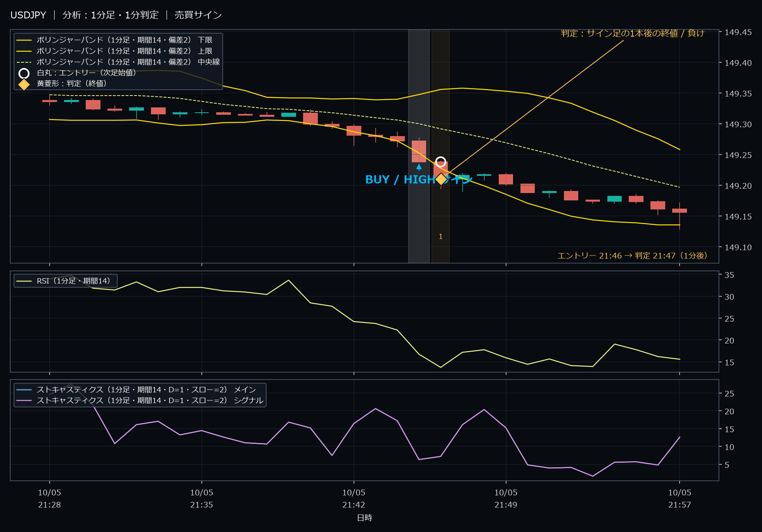
Task: Click the Stochastics メイン legend entry
Action: pyautogui.click(x=136, y=389)
